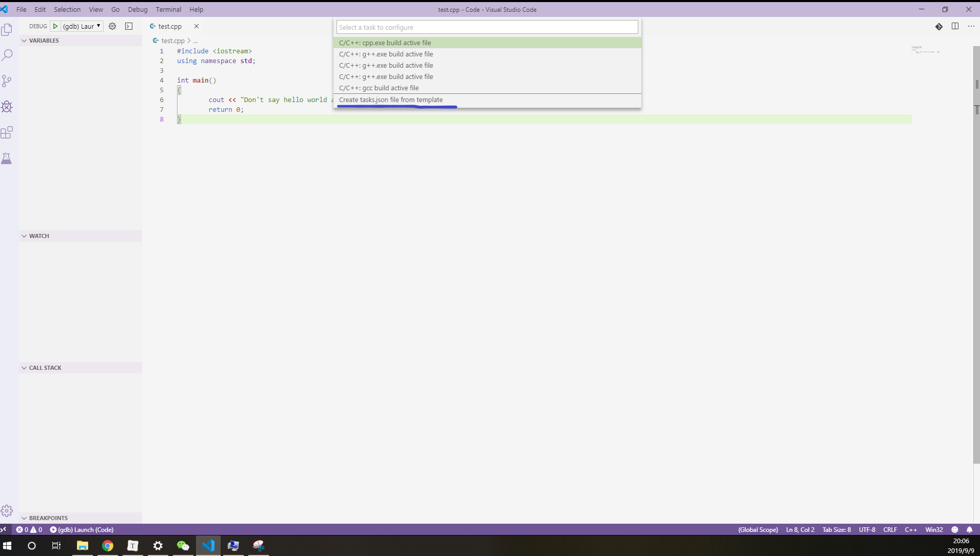Click the minimap code preview

pyautogui.click(x=925, y=49)
